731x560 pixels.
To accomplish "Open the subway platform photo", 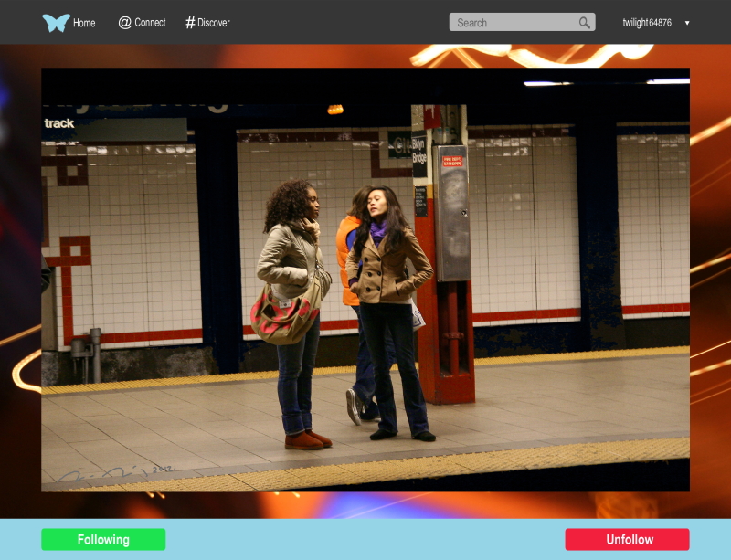I will click(365, 280).
